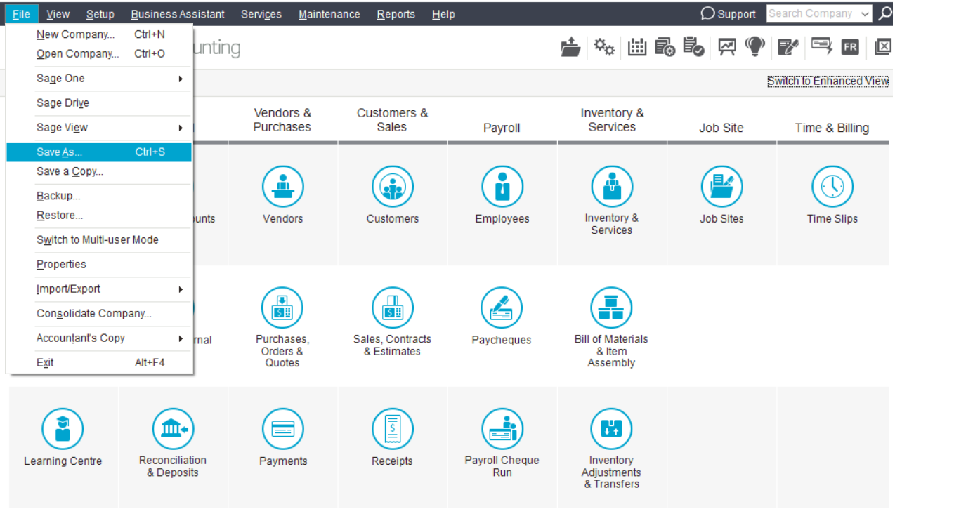Choose New Company from File menu
This screenshot has width=980, height=509.
(99, 34)
